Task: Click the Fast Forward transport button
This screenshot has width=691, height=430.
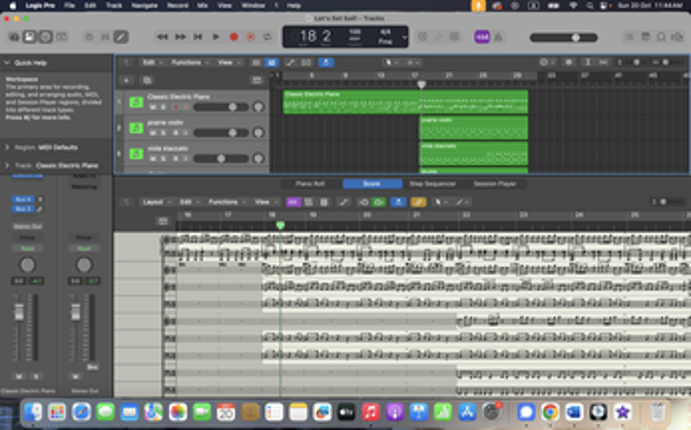Action: pos(180,37)
